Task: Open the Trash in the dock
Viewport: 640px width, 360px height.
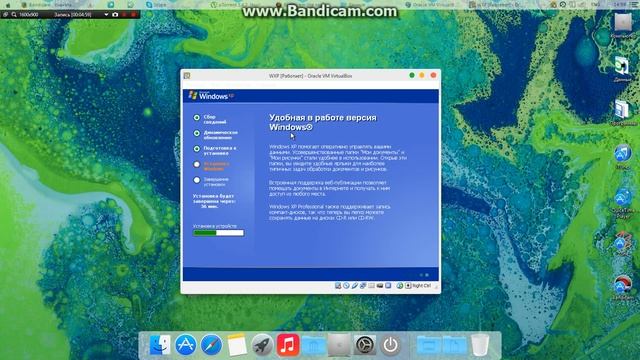Action: coord(480,345)
